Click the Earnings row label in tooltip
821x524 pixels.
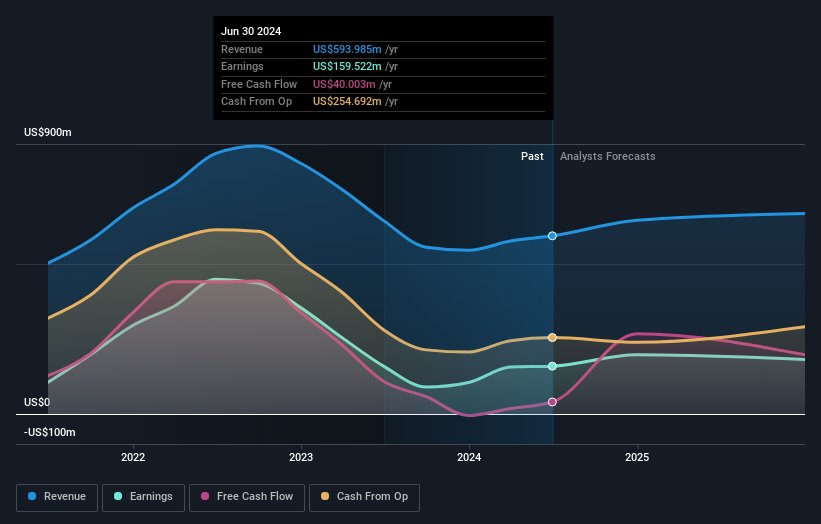coord(242,66)
